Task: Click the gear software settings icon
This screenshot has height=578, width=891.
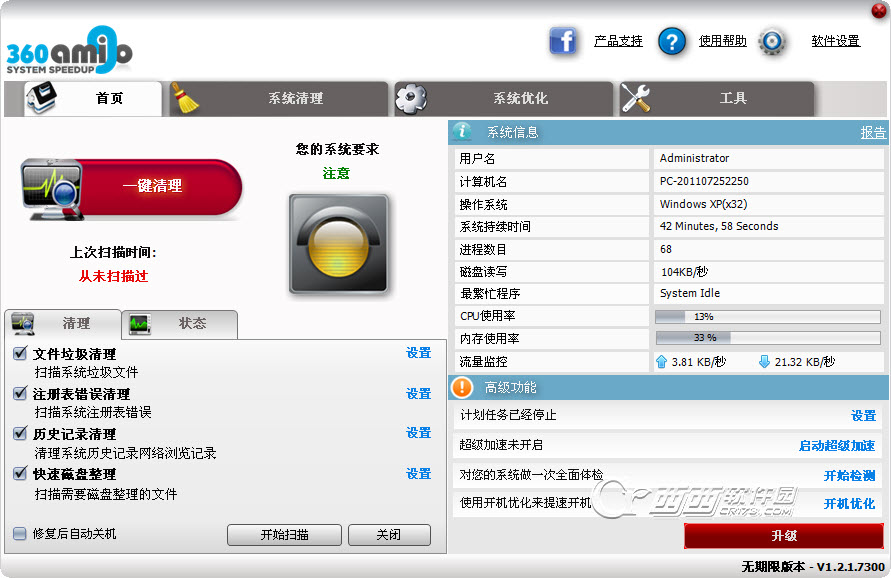Action: coord(772,41)
